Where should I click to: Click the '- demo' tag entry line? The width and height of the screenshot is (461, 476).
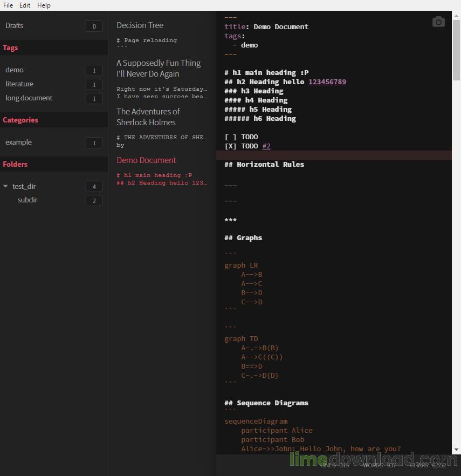[245, 45]
